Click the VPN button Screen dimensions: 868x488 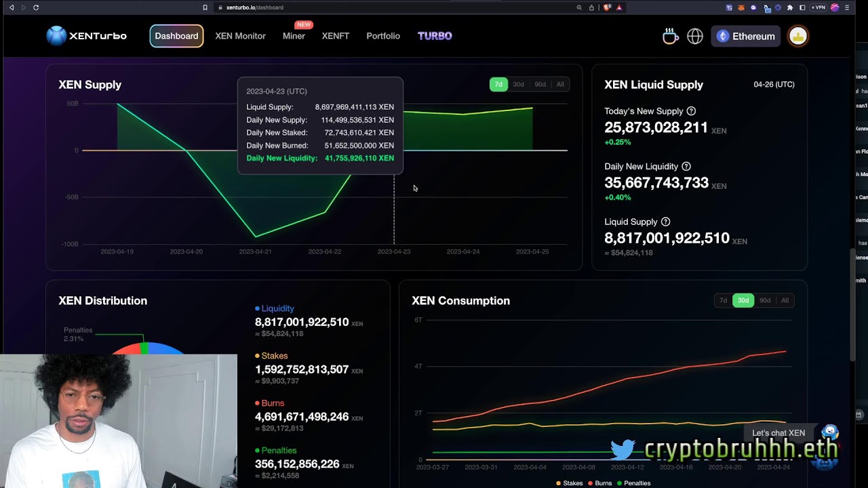pos(818,7)
